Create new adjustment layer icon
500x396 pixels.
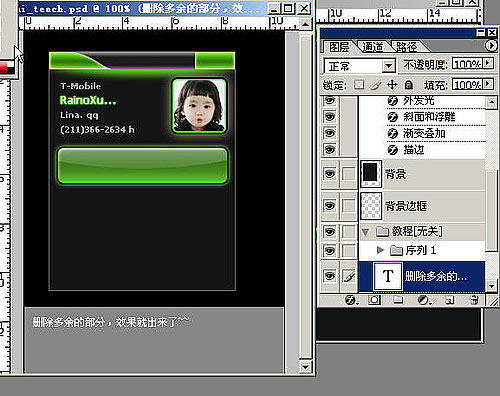[x=424, y=300]
